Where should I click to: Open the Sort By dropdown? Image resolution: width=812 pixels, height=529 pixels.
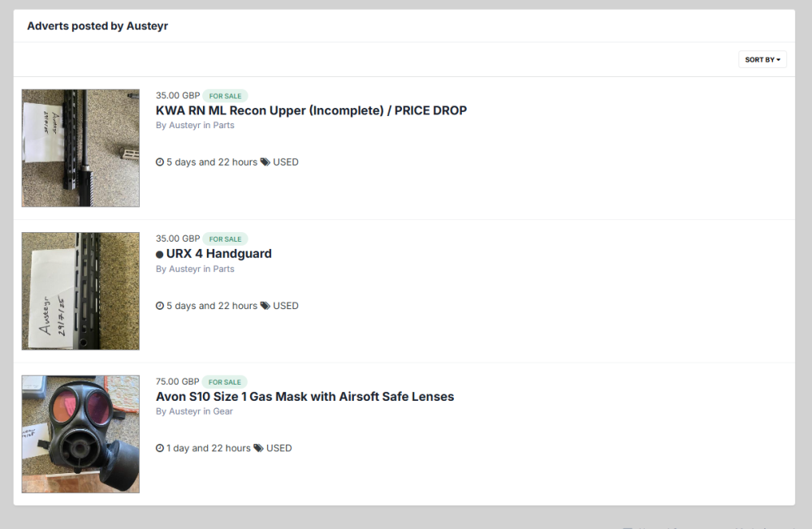click(x=762, y=59)
